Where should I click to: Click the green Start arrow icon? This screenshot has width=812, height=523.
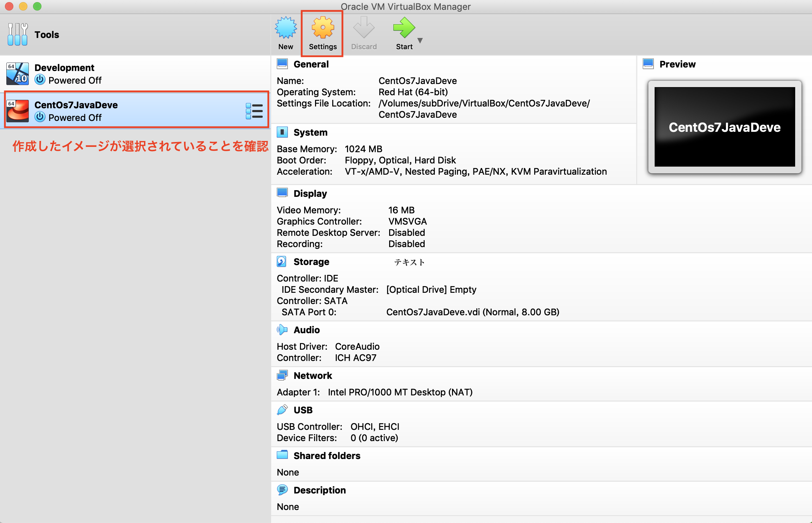point(404,28)
